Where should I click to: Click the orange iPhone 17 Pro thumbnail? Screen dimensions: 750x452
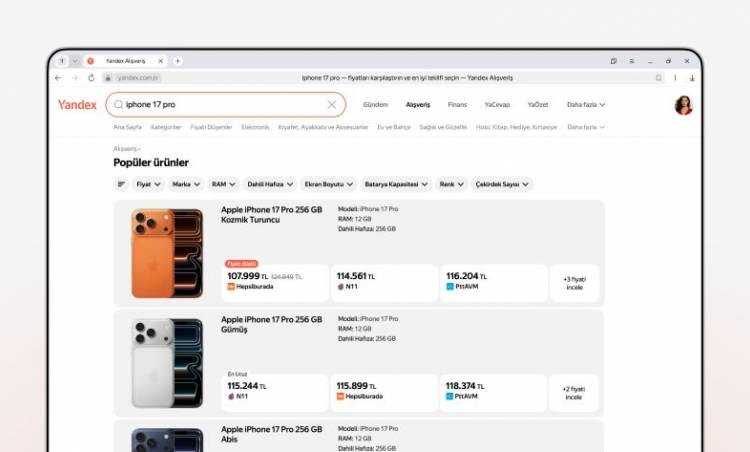[x=166, y=253]
